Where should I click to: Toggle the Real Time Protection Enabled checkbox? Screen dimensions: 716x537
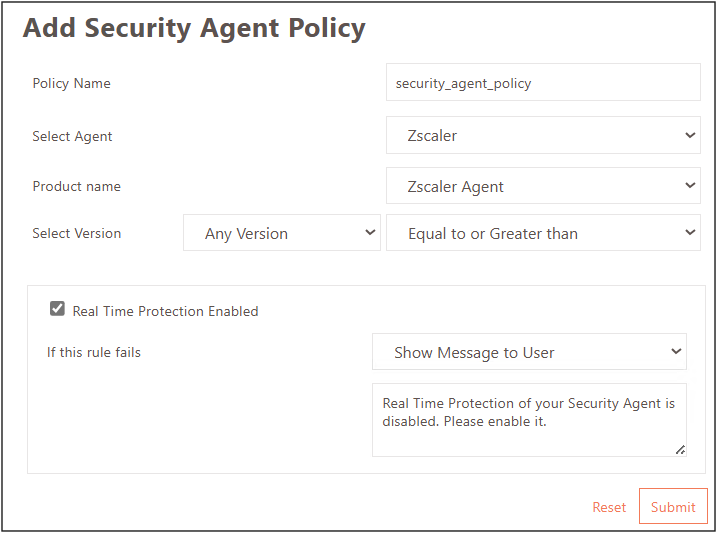click(x=58, y=310)
